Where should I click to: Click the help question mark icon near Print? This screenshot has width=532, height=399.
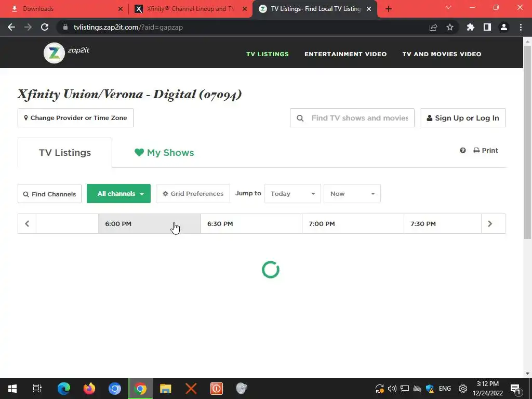[x=463, y=150]
